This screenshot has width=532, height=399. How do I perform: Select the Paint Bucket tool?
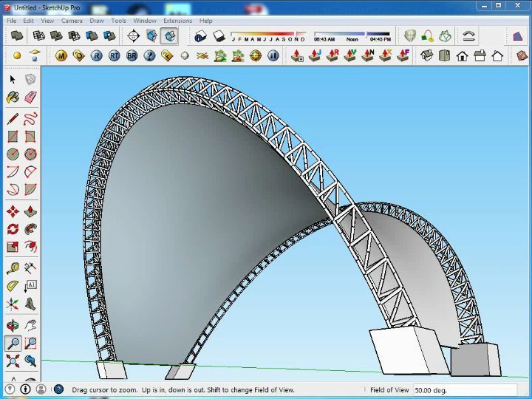[13, 97]
